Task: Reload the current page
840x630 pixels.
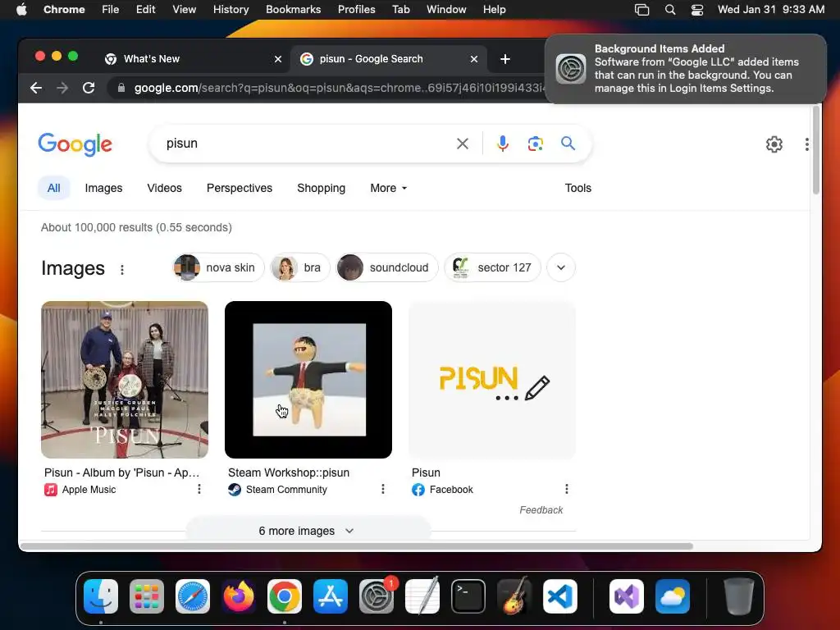Action: [89, 88]
